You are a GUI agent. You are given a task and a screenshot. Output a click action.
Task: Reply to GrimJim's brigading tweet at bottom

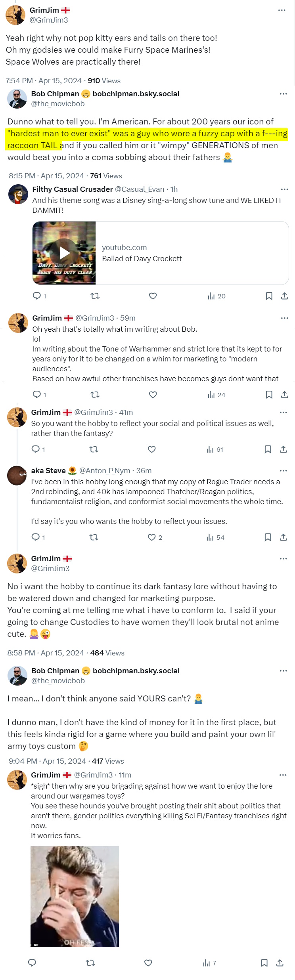click(x=33, y=963)
